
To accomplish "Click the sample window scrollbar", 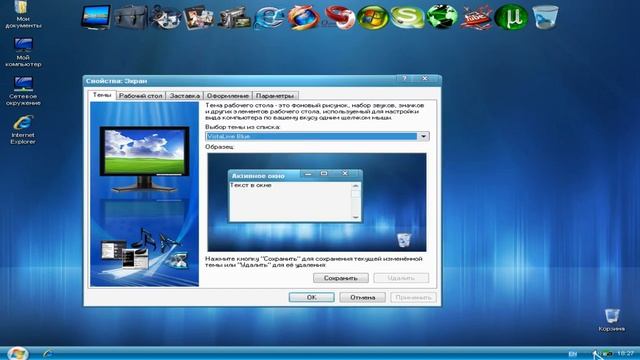I will coord(356,201).
